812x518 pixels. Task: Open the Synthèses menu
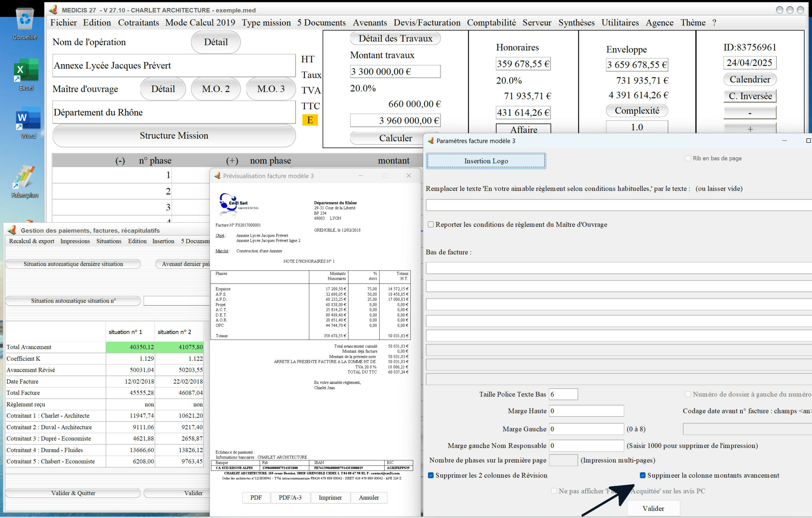[576, 23]
